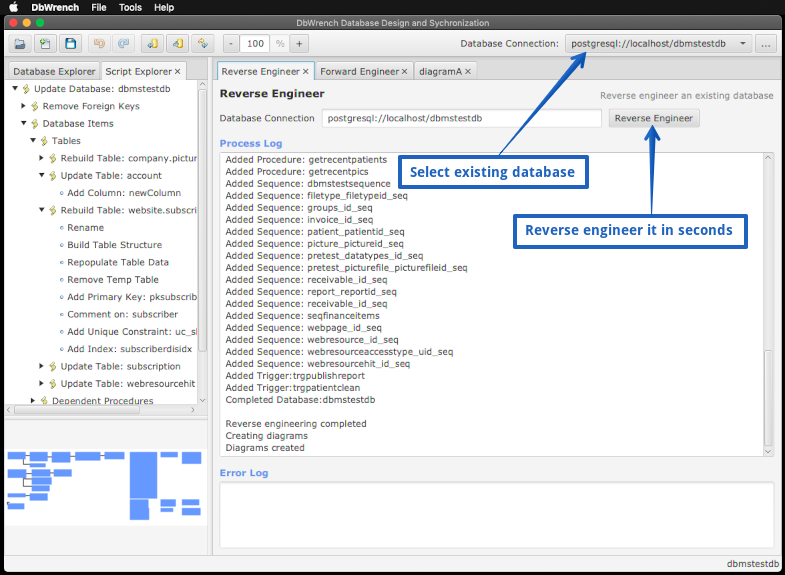Click the reverse engineer toolbar icon

coord(153,44)
